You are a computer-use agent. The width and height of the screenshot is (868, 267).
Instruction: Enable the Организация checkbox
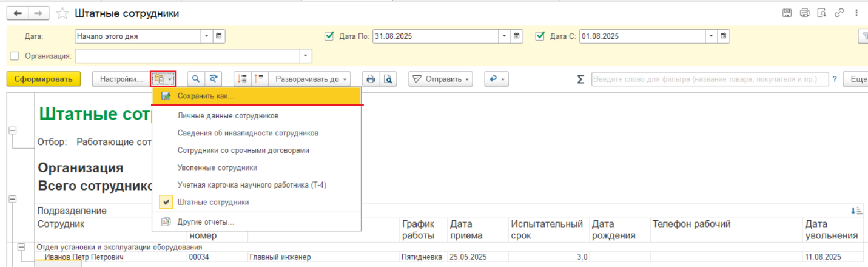[15, 56]
